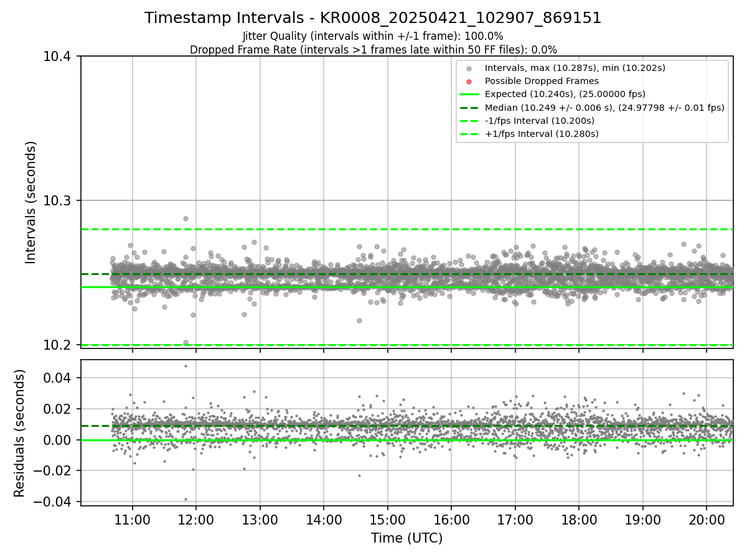
Task: Click the gray dot marker for Intervals in the legend
Action: pyautogui.click(x=469, y=68)
